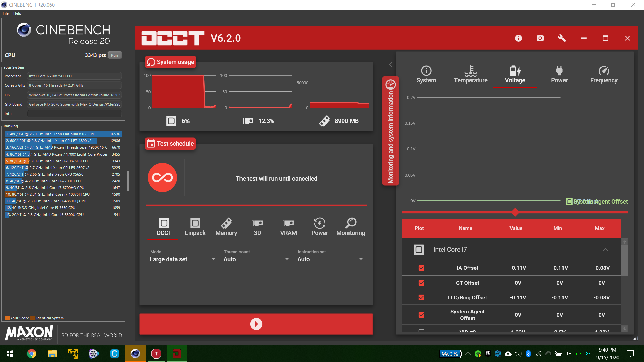Select the 3D test tab

[x=257, y=227]
